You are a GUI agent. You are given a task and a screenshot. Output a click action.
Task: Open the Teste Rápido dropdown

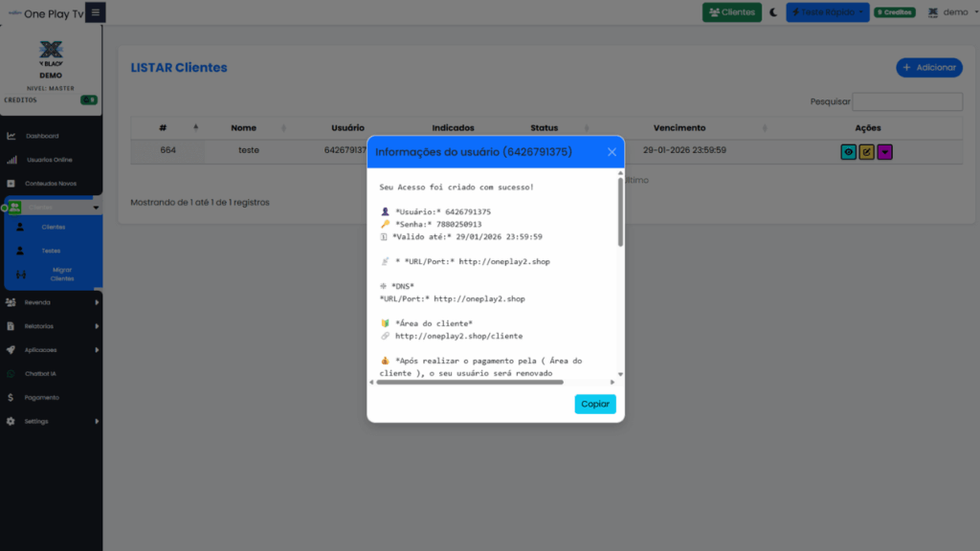828,12
